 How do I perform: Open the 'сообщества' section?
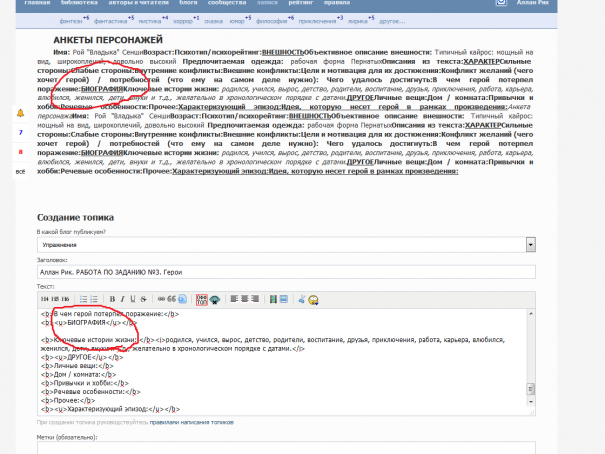click(x=225, y=4)
